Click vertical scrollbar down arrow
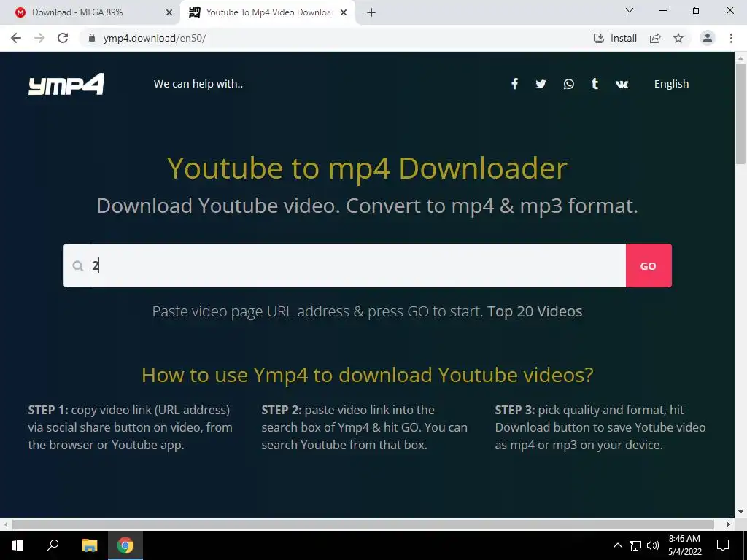This screenshot has width=747, height=560. pyautogui.click(x=740, y=513)
